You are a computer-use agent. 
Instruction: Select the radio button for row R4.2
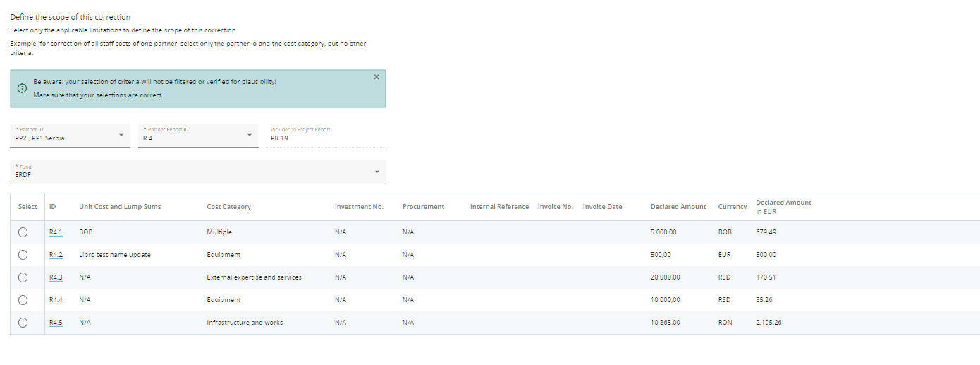coord(23,255)
